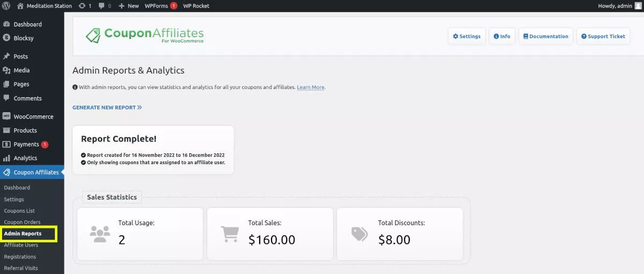The width and height of the screenshot is (644, 274).
Task: Open WPForms in the admin bar
Action: (156, 6)
